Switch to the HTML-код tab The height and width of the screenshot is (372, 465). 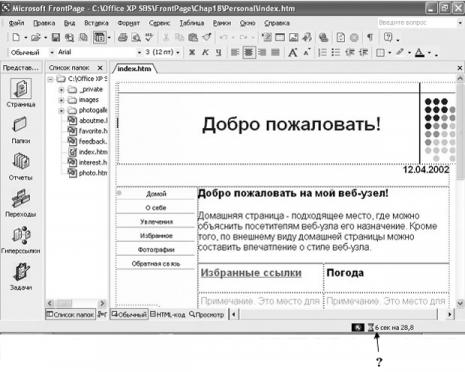(x=168, y=314)
